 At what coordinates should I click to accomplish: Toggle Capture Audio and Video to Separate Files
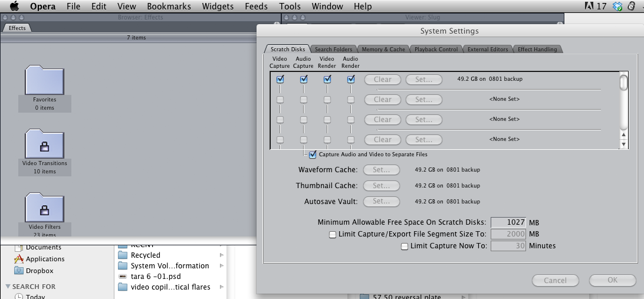[313, 155]
